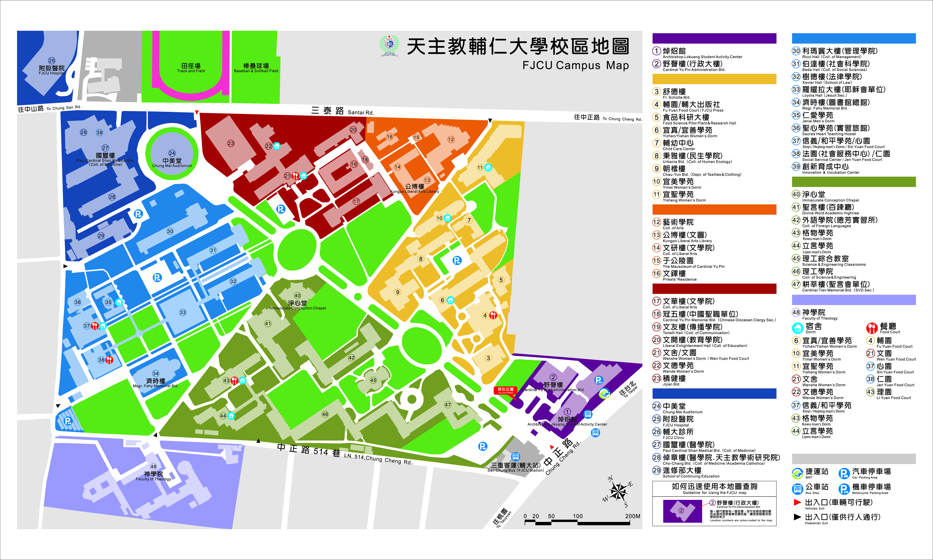Click the 'Chung Mei Auditorium' map label
The height and width of the screenshot is (560, 933).
172,166
